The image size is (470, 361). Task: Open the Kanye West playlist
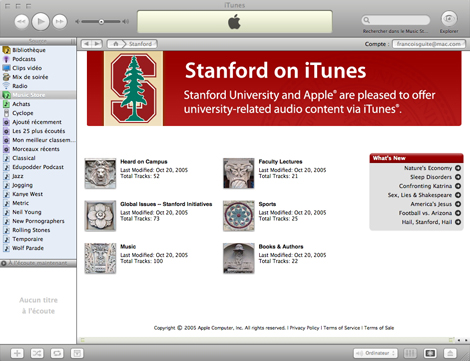(x=38, y=194)
